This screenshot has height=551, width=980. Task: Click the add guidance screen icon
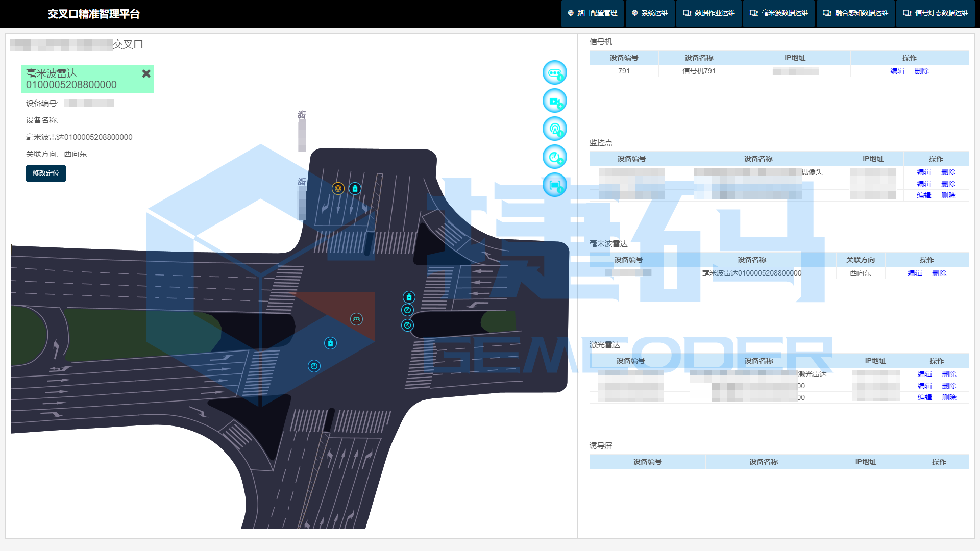point(554,185)
